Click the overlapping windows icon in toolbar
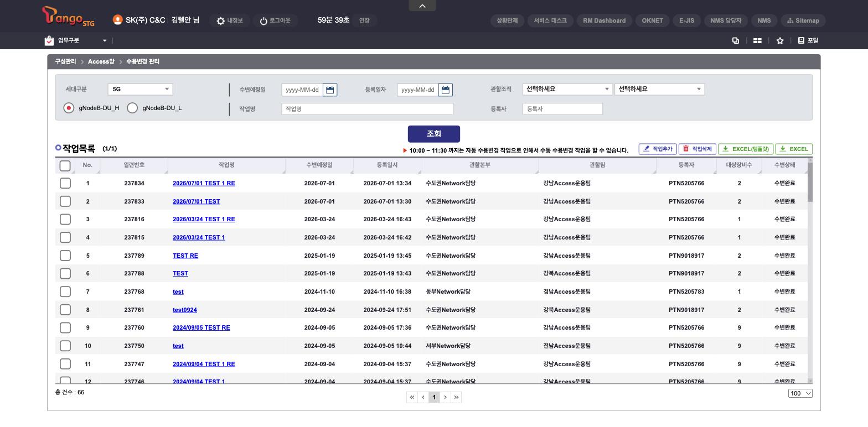The width and height of the screenshot is (868, 427). tap(736, 40)
